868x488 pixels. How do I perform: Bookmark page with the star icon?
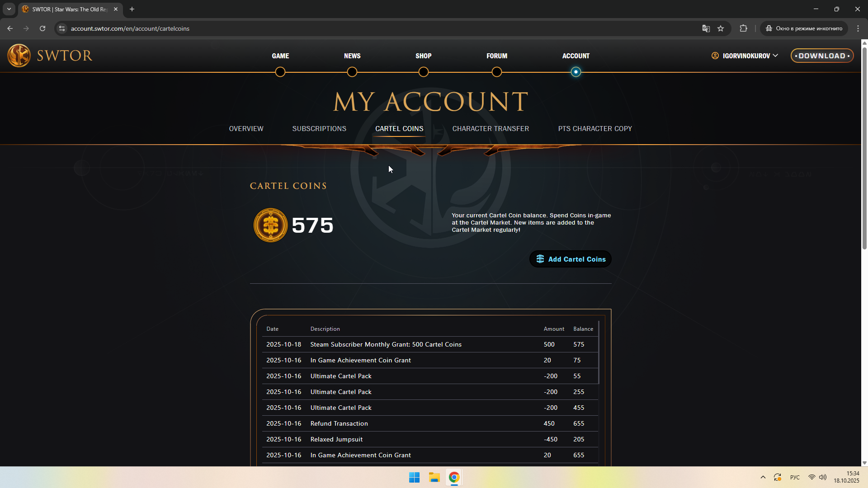point(721,28)
